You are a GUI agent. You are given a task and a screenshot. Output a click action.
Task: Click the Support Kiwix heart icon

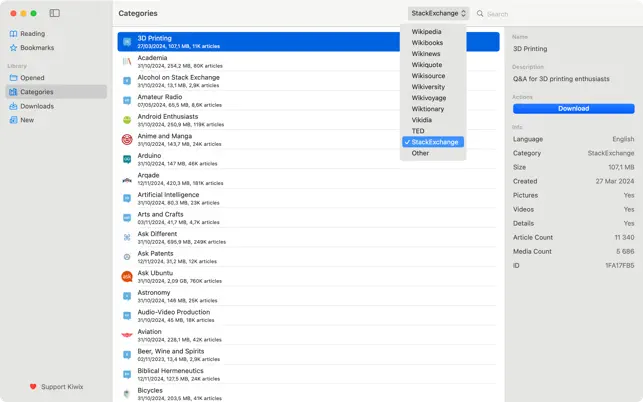point(33,387)
